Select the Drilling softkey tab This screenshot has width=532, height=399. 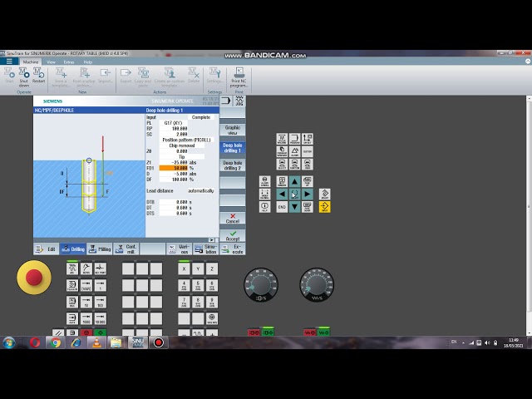[x=73, y=249]
